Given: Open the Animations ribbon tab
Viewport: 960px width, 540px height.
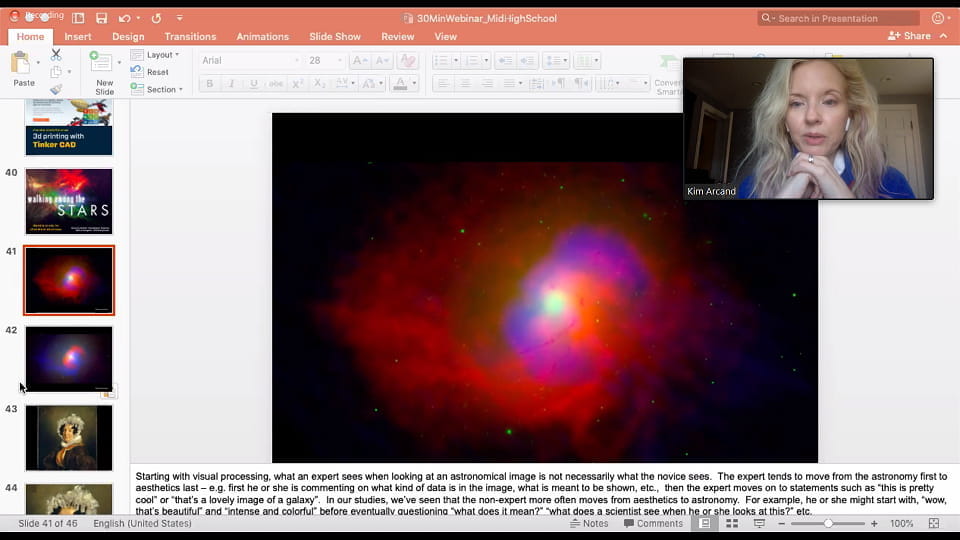Looking at the screenshot, I should tap(263, 37).
